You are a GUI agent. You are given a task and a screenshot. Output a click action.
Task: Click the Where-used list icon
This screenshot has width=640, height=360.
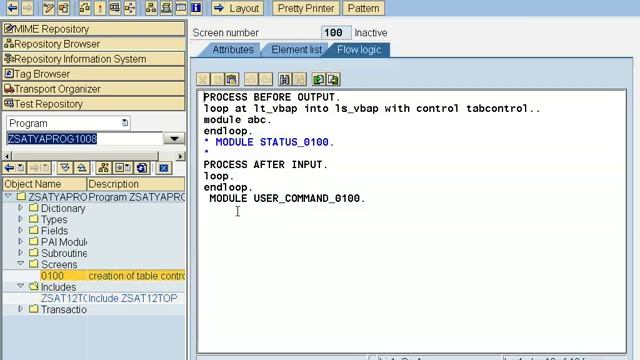pos(130,7)
